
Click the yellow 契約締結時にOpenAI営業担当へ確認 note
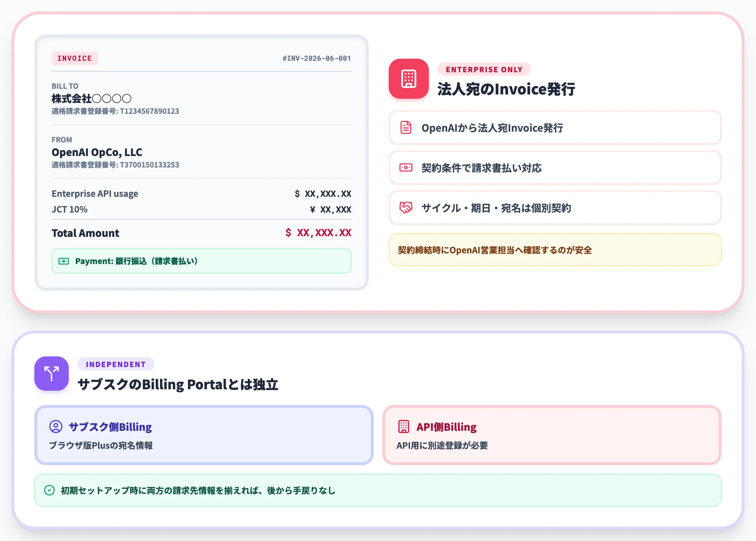[x=555, y=250]
